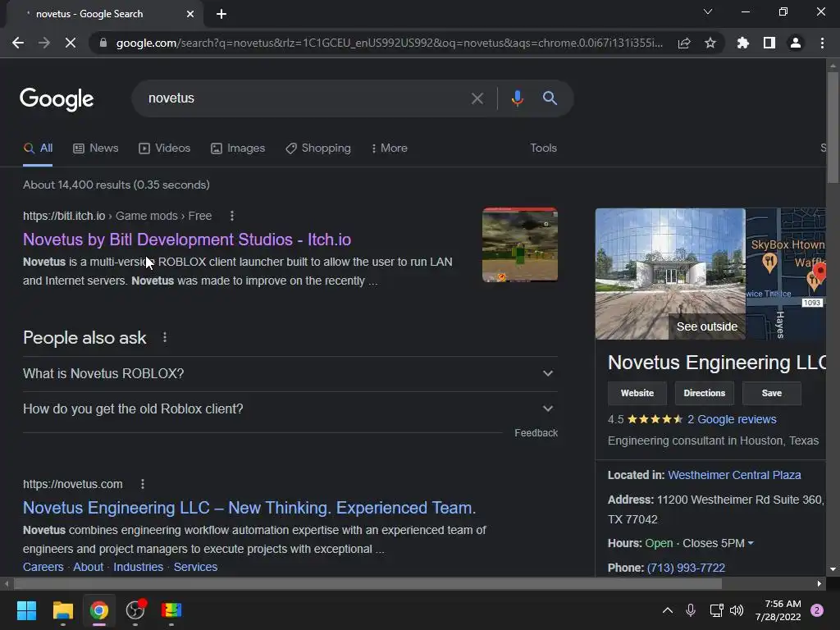840x630 pixels.
Task: Open options for the bitl.itch.io result
Action: point(231,216)
